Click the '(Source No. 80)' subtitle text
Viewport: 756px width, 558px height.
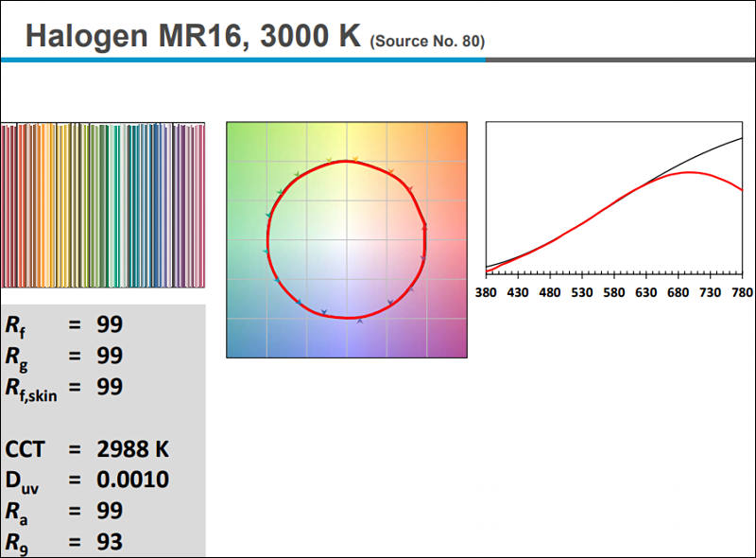click(427, 41)
